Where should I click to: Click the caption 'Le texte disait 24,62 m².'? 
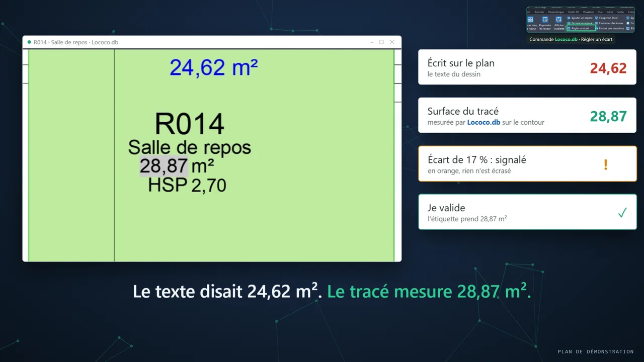point(227,291)
